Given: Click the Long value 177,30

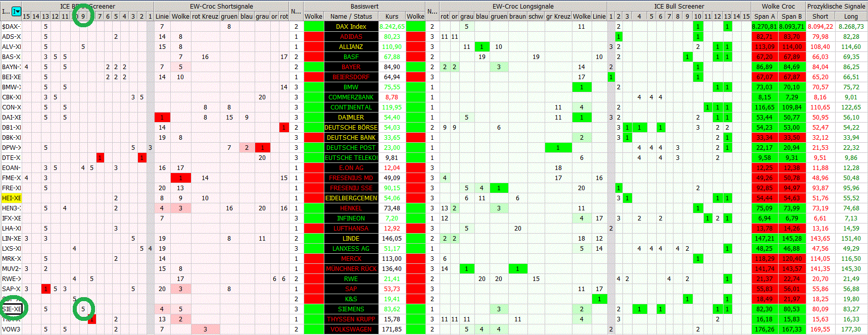Looking at the screenshot, I should [x=851, y=329].
